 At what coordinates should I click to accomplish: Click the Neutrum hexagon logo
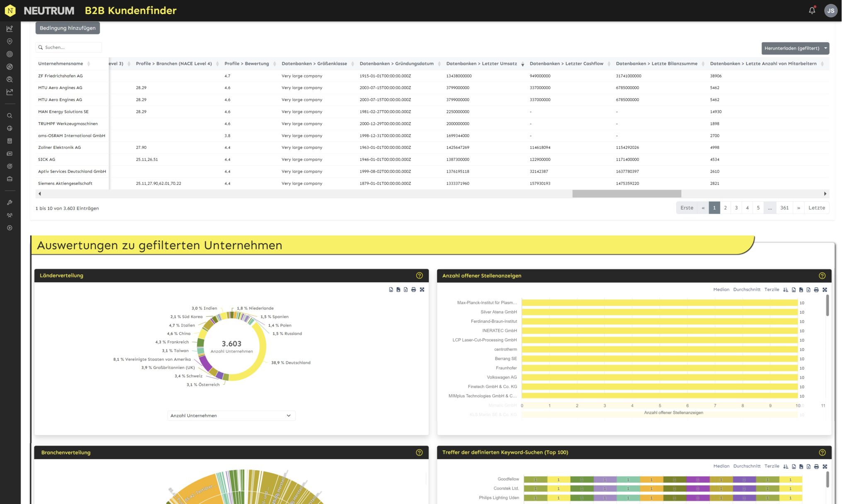[10, 11]
